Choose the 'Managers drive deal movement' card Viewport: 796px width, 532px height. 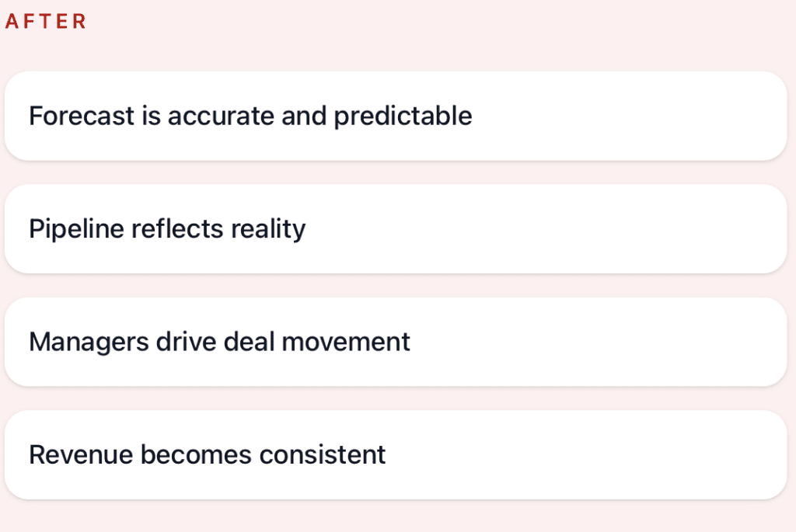(396, 342)
